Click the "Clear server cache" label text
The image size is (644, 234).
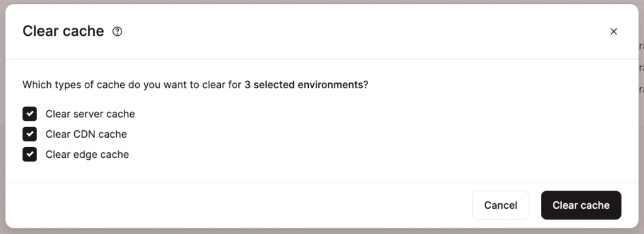(91, 114)
